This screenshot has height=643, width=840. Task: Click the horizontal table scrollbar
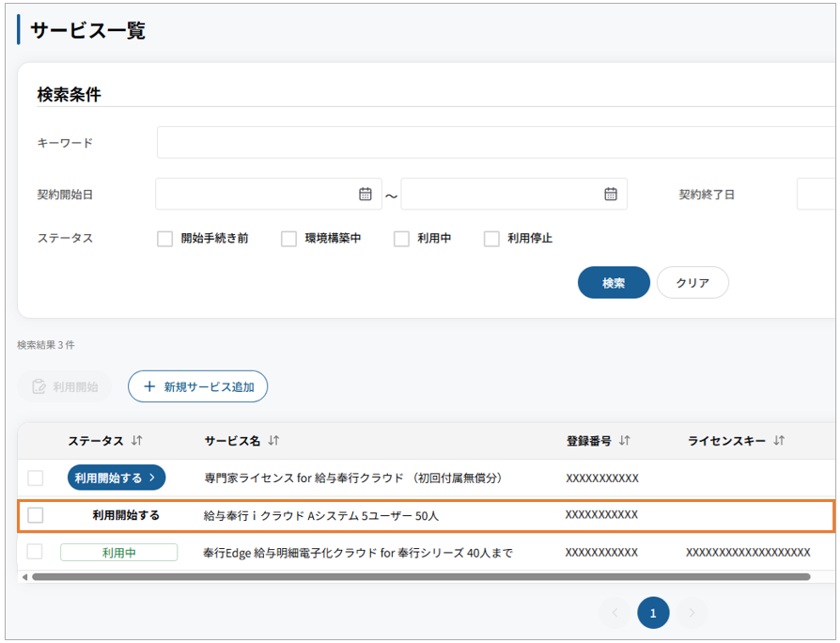pos(421,577)
